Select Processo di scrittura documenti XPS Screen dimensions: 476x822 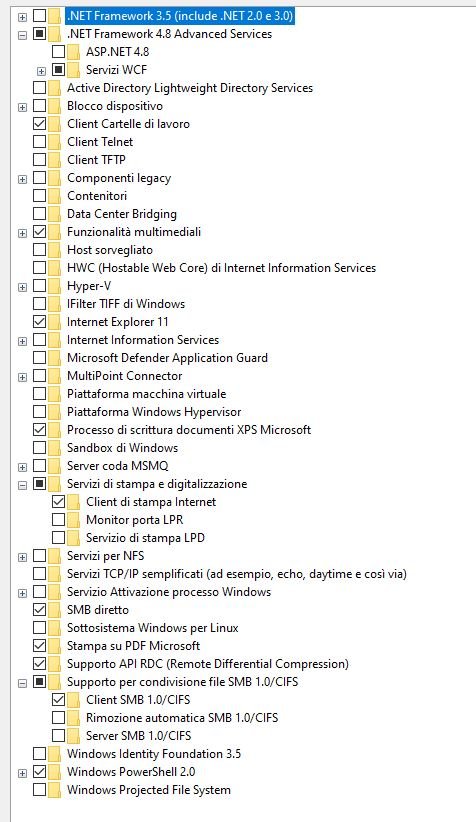189,429
